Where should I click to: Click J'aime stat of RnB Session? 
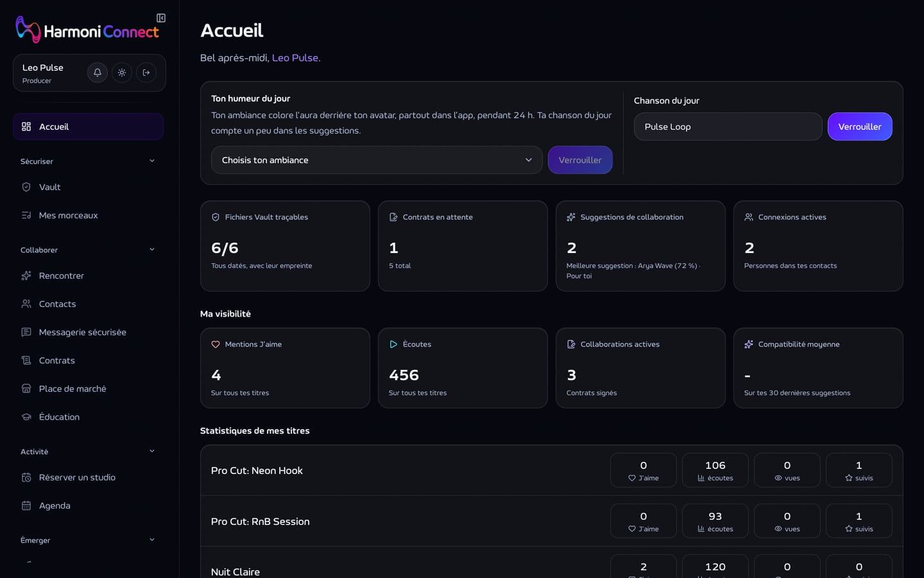(644, 521)
